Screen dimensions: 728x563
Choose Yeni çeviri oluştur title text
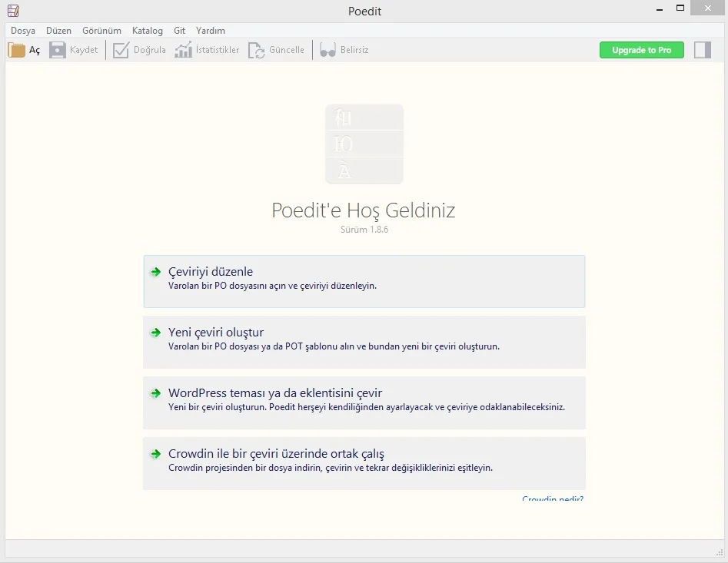click(216, 333)
